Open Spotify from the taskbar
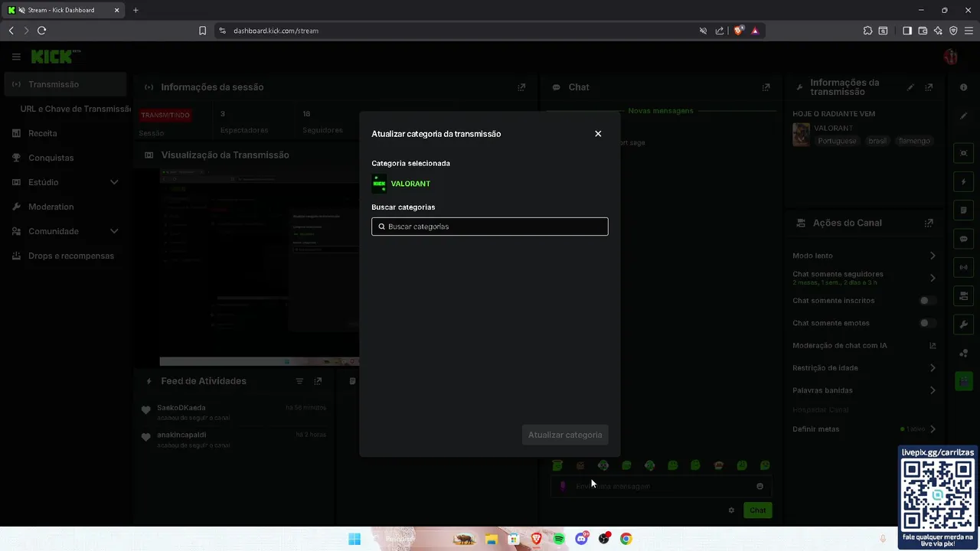Viewport: 980px width, 551px height. point(559,539)
